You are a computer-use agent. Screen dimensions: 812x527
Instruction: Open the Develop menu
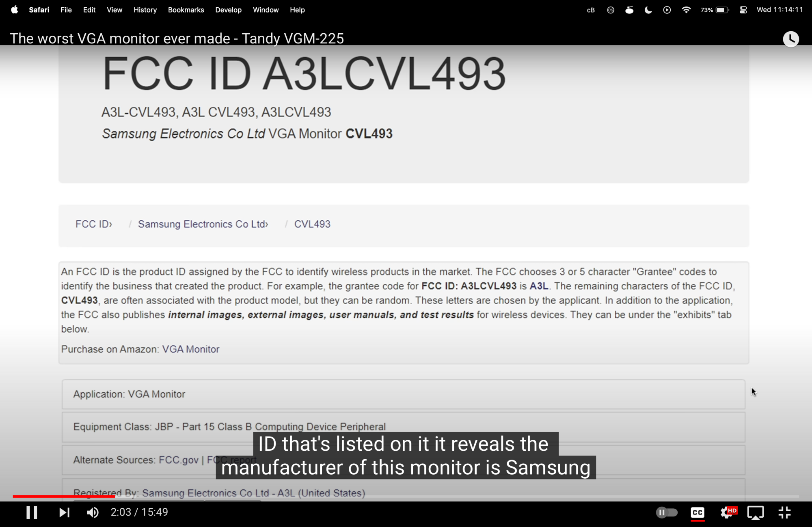click(228, 10)
